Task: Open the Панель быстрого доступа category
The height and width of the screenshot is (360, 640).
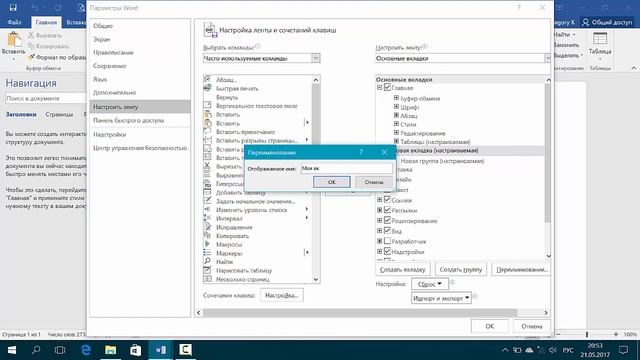Action: tap(129, 120)
